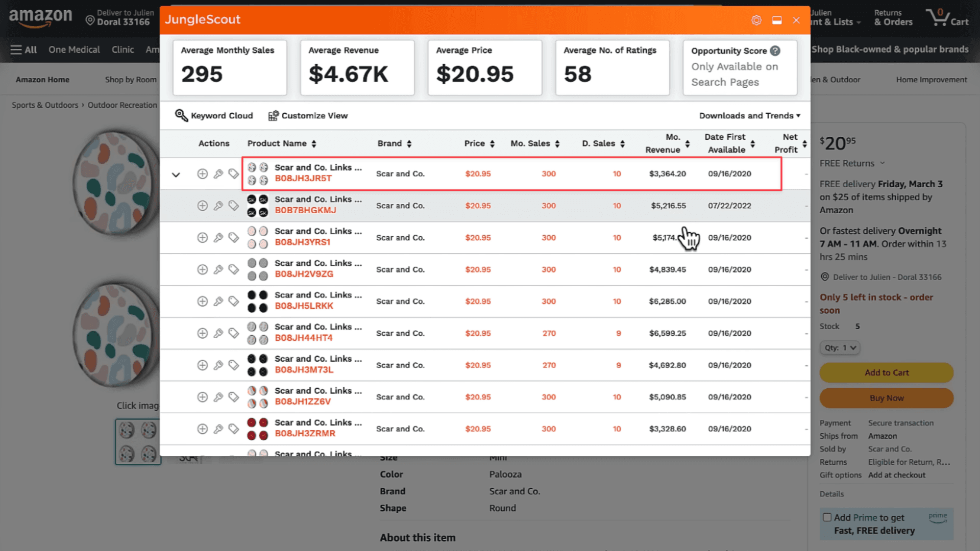This screenshot has height=551, width=980.
Task: Click Details link under gift options
Action: pos(831,494)
